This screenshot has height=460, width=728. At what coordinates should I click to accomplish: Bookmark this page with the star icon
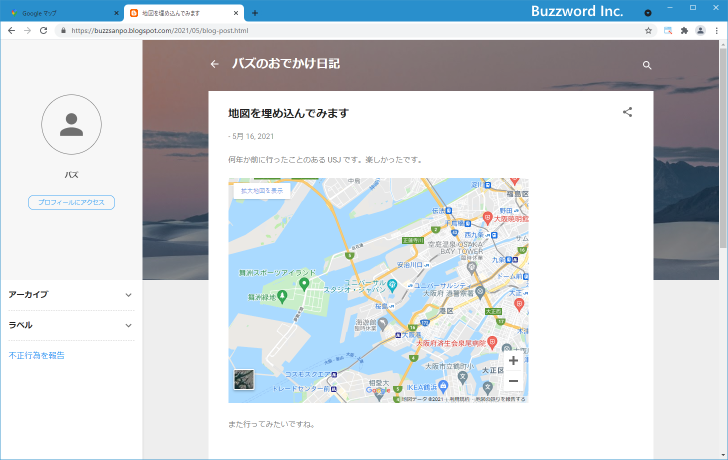[648, 31]
